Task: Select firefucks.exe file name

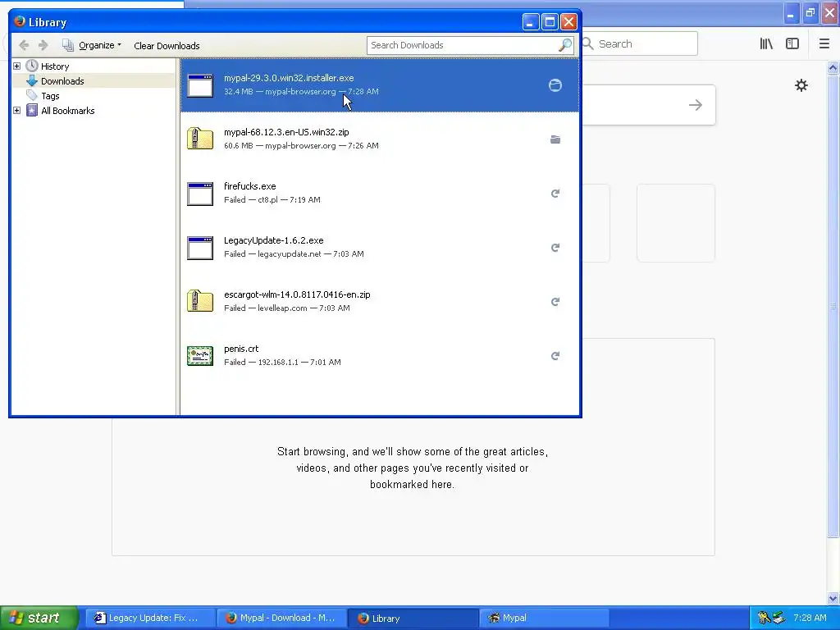Action: coord(249,186)
